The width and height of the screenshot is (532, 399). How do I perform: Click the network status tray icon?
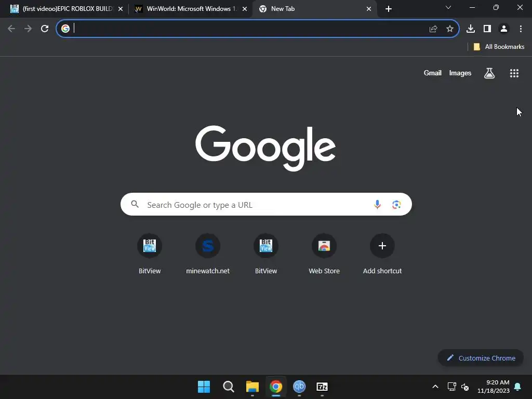pos(451,387)
